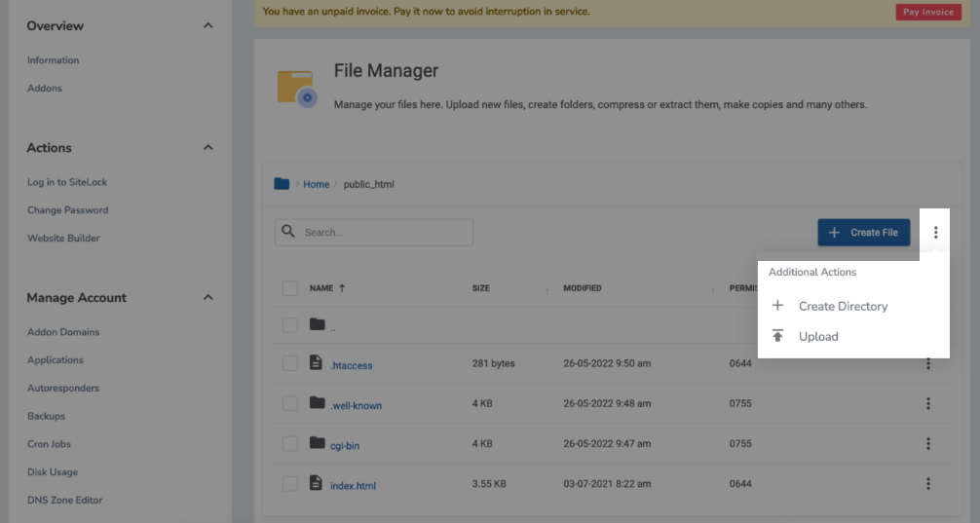Screen dimensions: 980x523
Task: Choose Upload from Additional Actions menu
Action: click(817, 336)
